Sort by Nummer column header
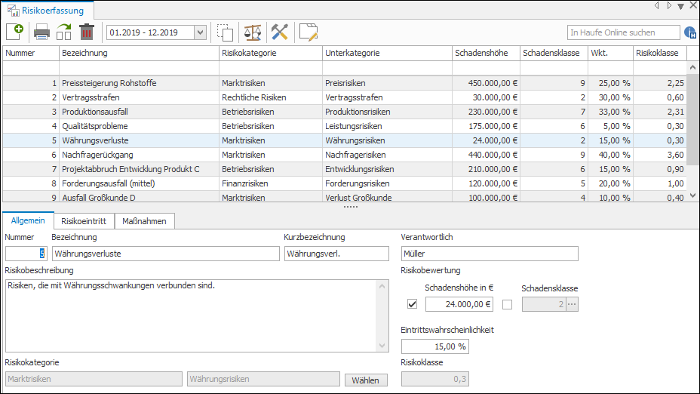Viewport: 700px width, 394px height. pyautogui.click(x=31, y=53)
